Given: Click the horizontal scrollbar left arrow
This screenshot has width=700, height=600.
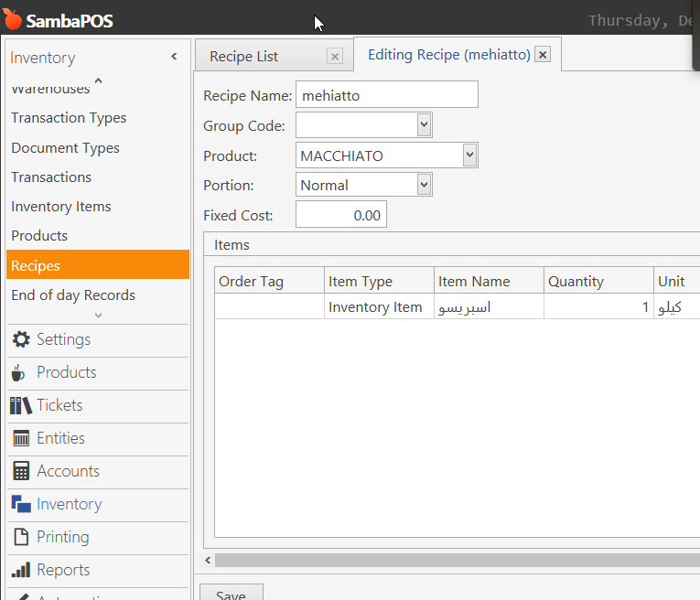Looking at the screenshot, I should click(208, 560).
